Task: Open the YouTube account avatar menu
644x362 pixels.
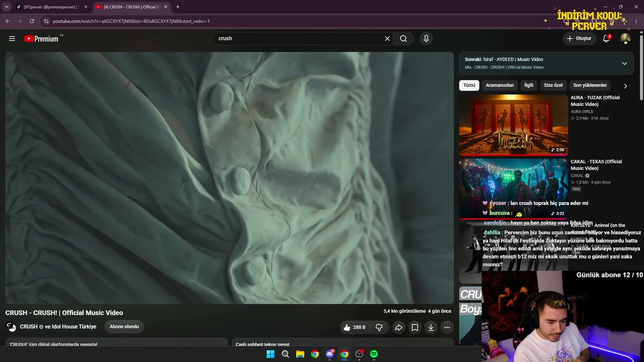Action: [625, 39]
